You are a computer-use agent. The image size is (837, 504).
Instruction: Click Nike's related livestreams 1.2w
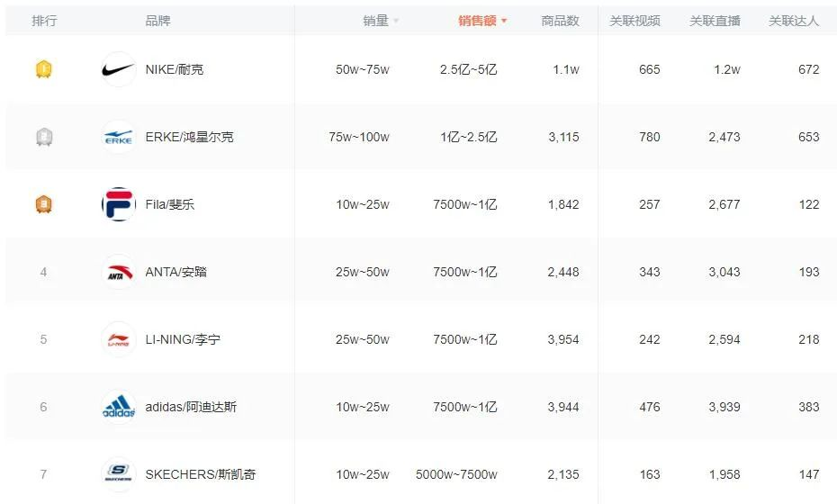point(727,69)
